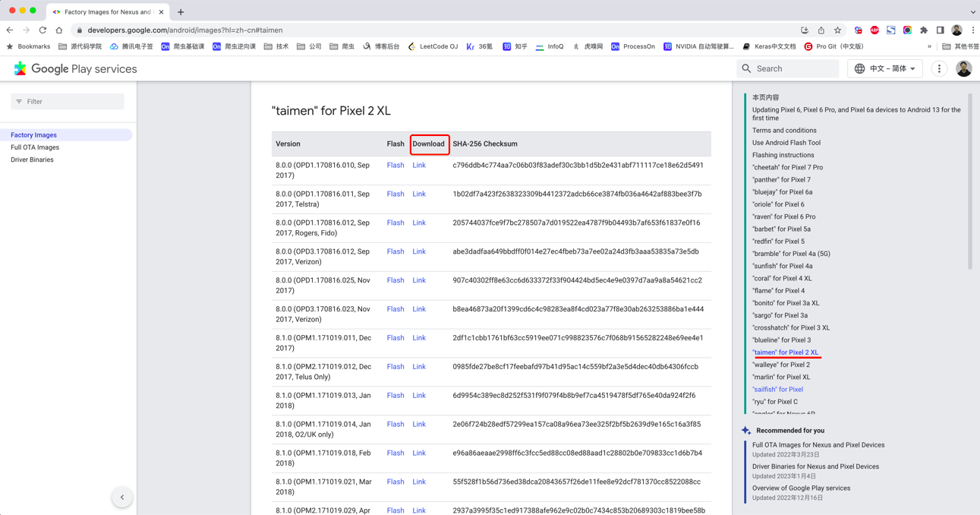Image resolution: width=980 pixels, height=515 pixels.
Task: Open a new tab with the plus icon
Action: (181, 12)
